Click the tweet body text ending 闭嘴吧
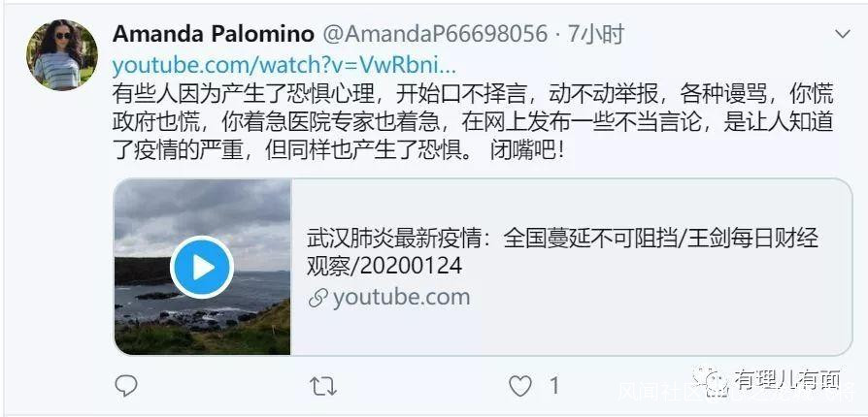 [x=472, y=122]
